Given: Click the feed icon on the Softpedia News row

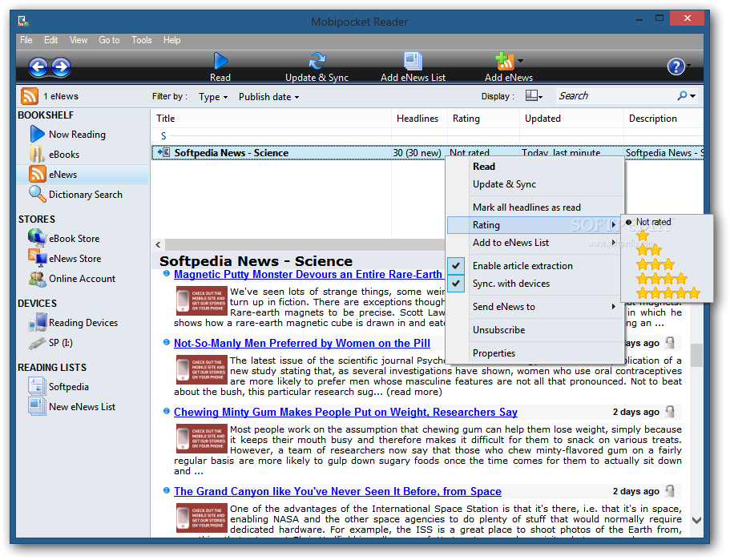Looking at the screenshot, I should point(164,153).
